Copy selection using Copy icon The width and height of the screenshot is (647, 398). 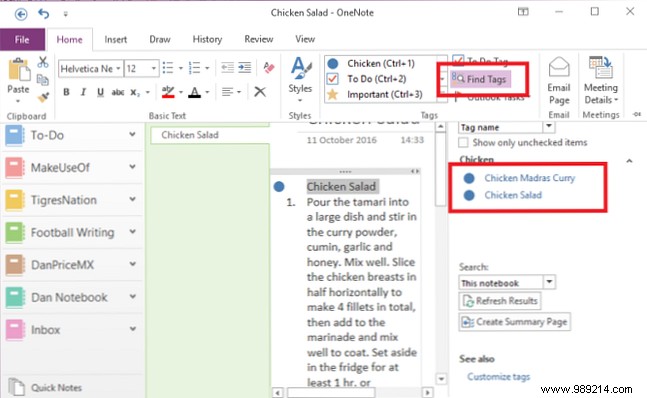(x=43, y=80)
